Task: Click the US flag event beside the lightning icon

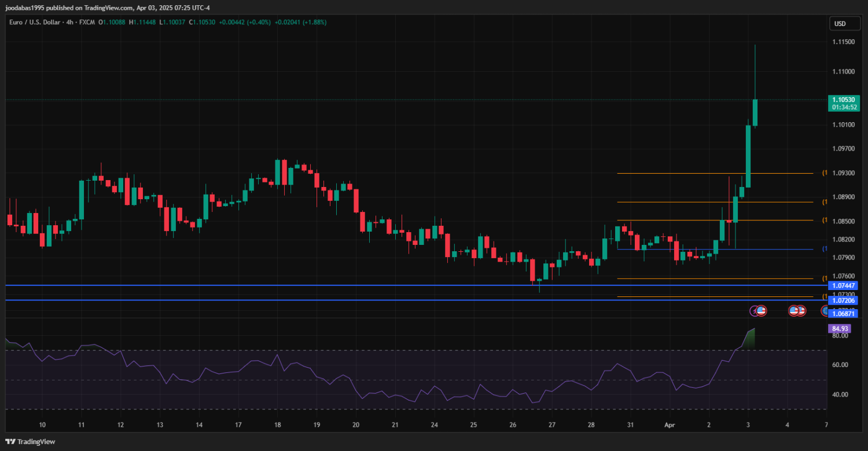Action: [x=762, y=311]
